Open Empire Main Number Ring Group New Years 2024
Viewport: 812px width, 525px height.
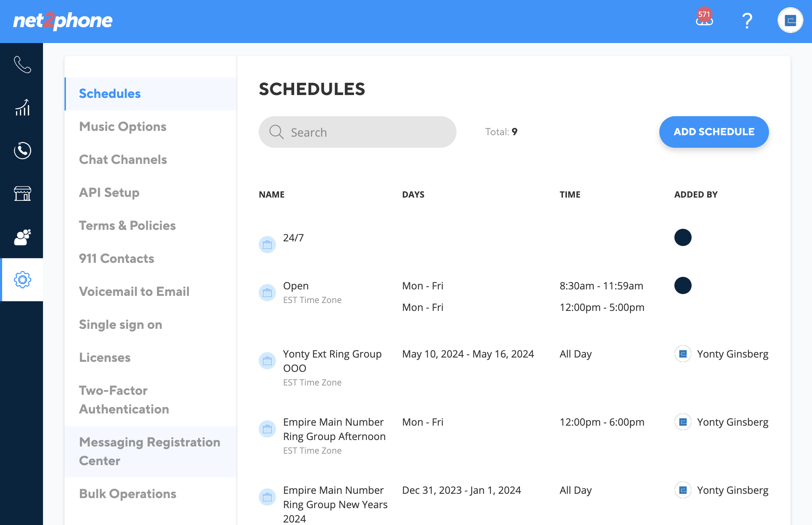coord(335,505)
